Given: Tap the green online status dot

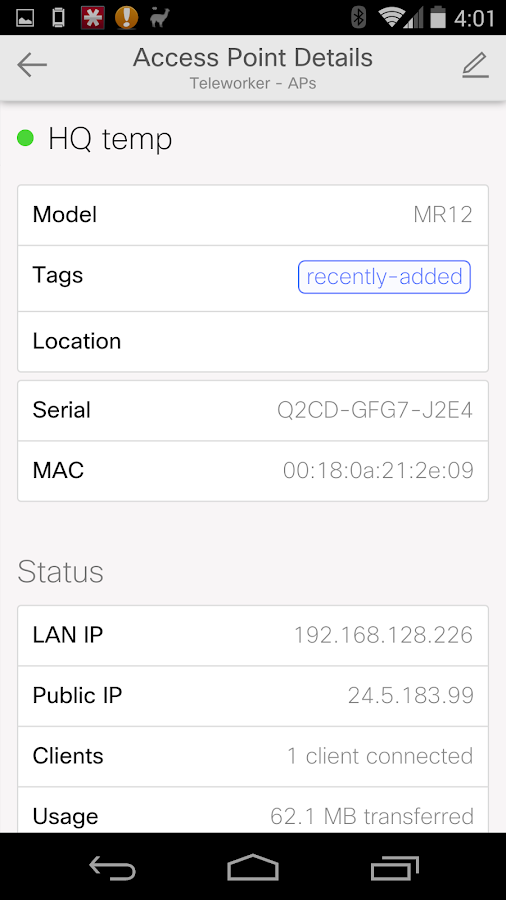Looking at the screenshot, I should (x=25, y=138).
